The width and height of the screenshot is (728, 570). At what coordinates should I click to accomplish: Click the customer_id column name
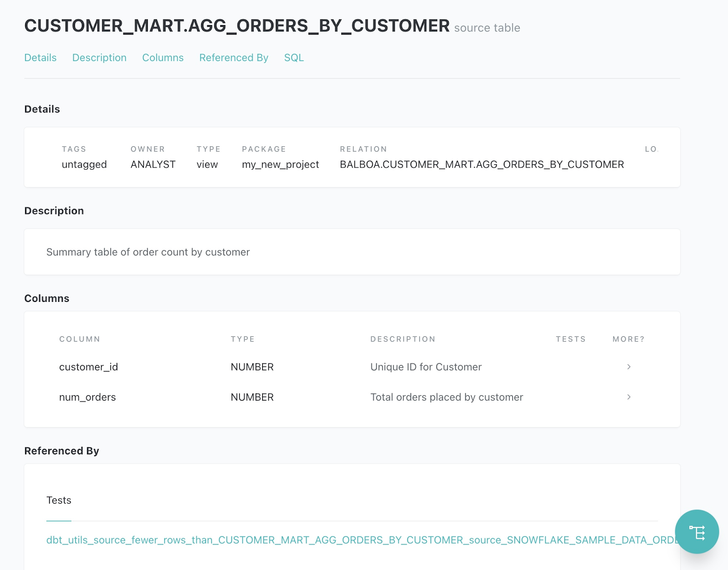pos(89,367)
